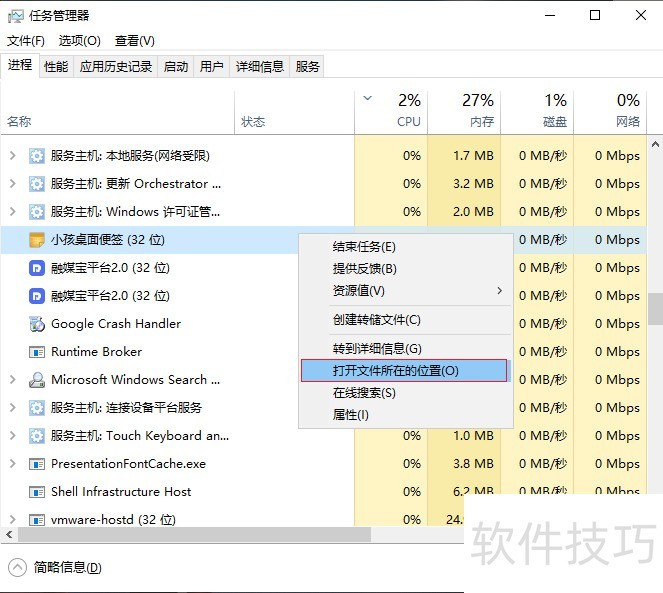Click the 3.8 MB memory cell
Viewport: 663px width, 593px height.
464,464
